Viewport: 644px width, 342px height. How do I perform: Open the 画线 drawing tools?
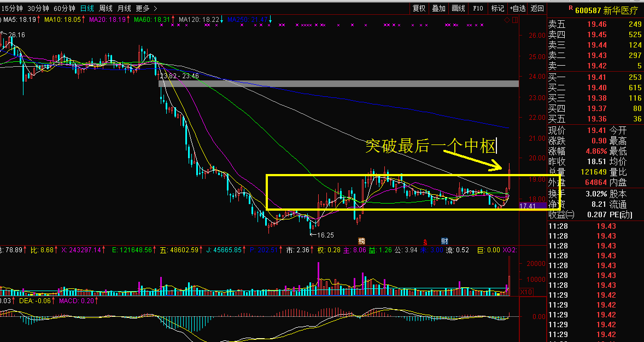coord(458,8)
